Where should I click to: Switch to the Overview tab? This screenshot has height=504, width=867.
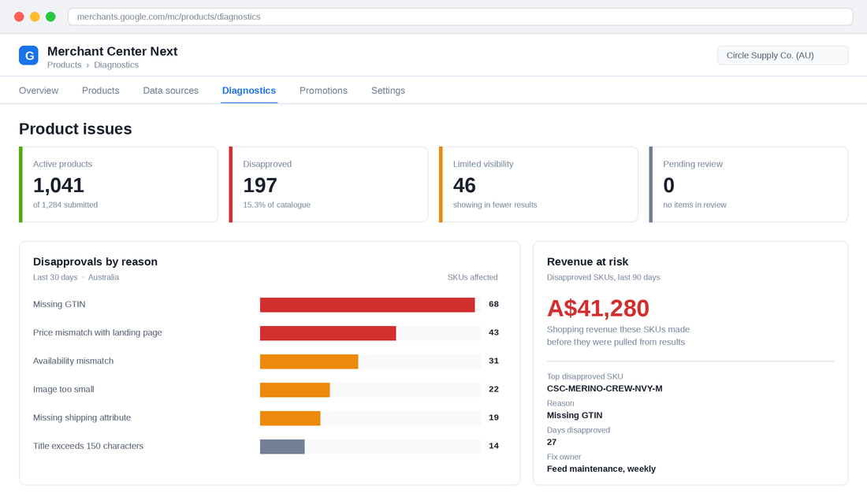click(x=39, y=91)
